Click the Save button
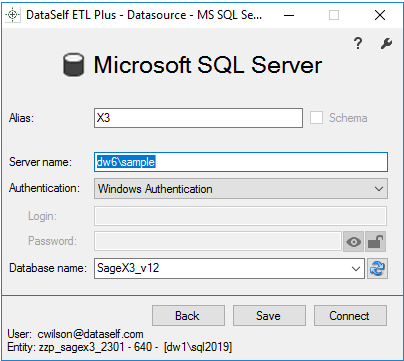Image resolution: width=404 pixels, height=361 pixels. (269, 315)
